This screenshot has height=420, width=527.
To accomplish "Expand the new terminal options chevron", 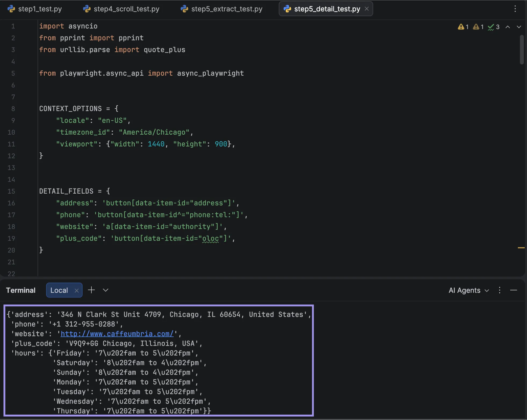I will click(106, 290).
